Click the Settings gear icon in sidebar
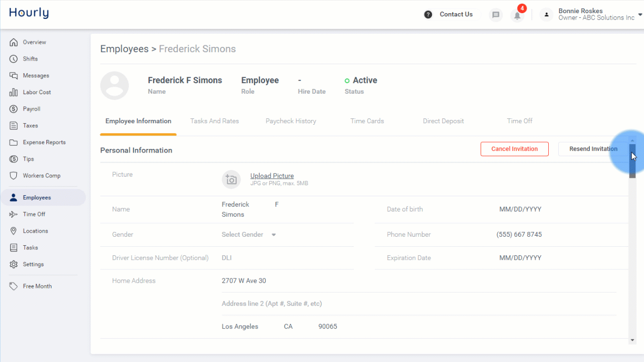 pos(14,264)
